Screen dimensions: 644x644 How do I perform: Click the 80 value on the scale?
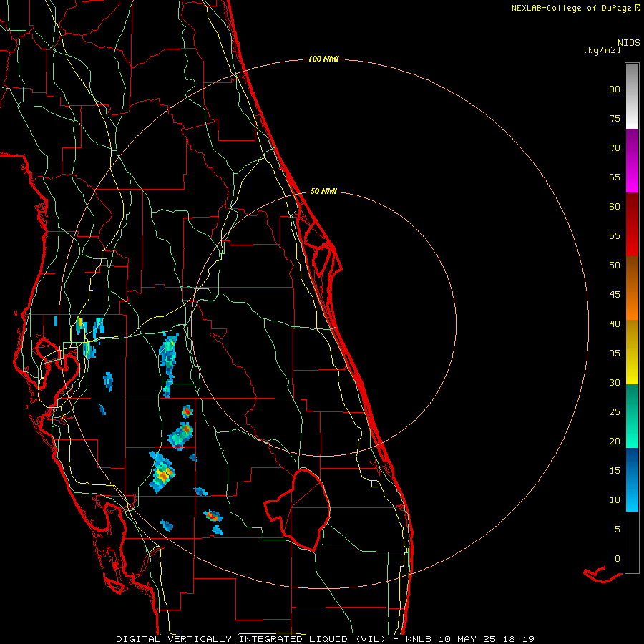[615, 89]
